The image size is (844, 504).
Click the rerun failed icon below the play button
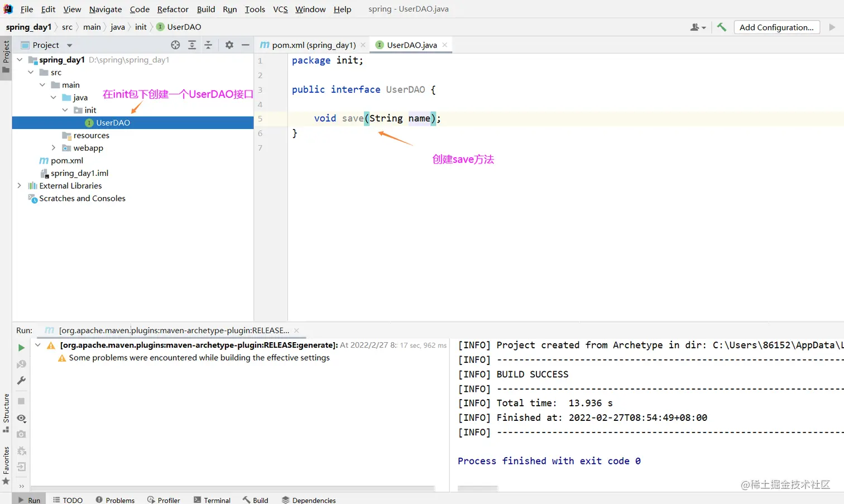point(21,364)
